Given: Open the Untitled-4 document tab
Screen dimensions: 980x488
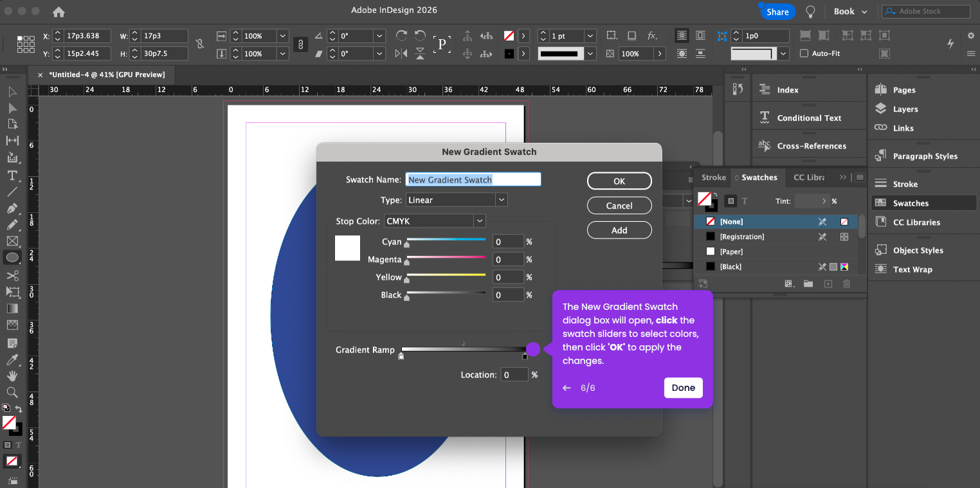Looking at the screenshot, I should [x=107, y=75].
